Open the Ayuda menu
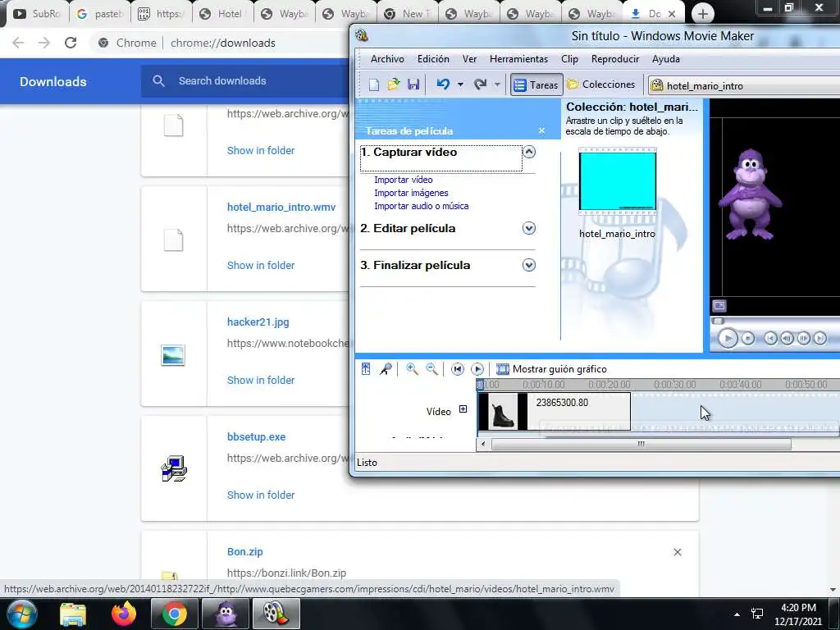This screenshot has width=840, height=630. [x=666, y=59]
